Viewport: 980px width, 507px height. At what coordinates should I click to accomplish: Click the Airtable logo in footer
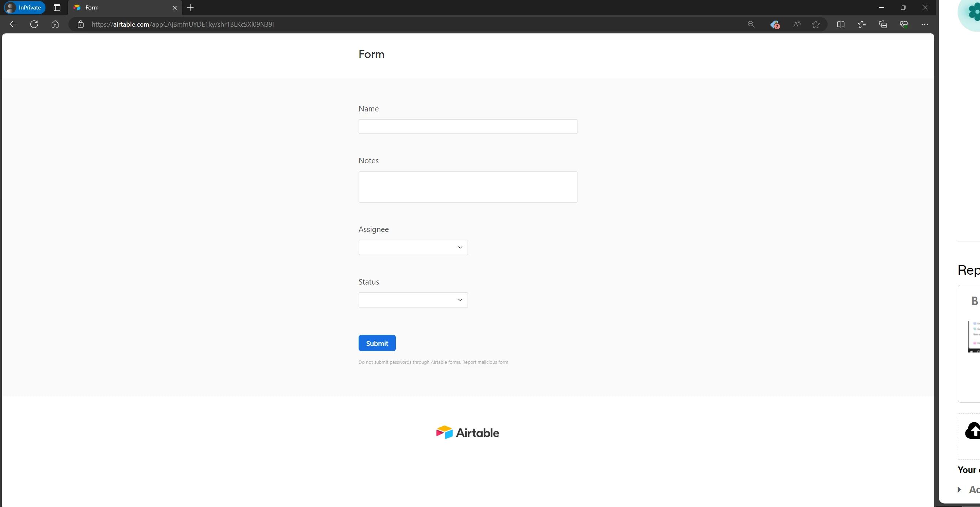(468, 432)
